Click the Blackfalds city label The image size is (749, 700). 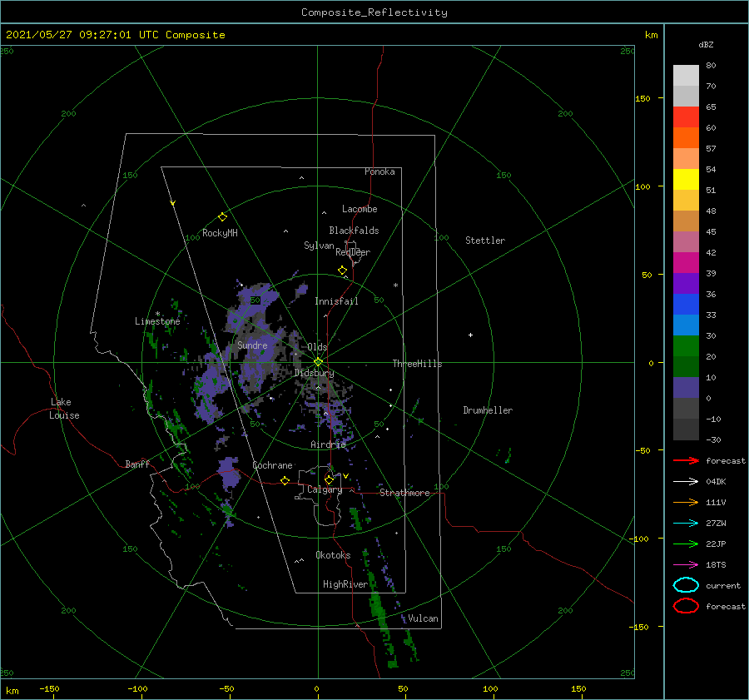pos(354,231)
